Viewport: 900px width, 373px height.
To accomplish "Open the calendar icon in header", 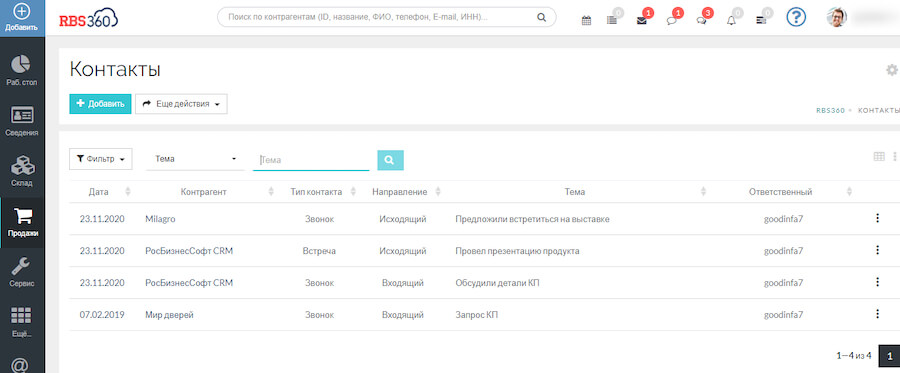I will tap(586, 21).
